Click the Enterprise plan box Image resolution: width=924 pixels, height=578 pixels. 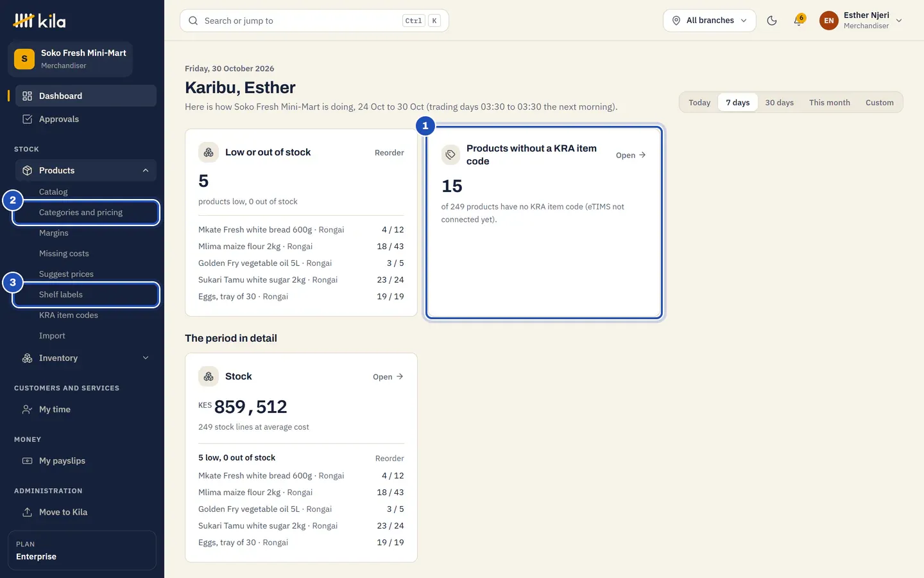tap(82, 550)
